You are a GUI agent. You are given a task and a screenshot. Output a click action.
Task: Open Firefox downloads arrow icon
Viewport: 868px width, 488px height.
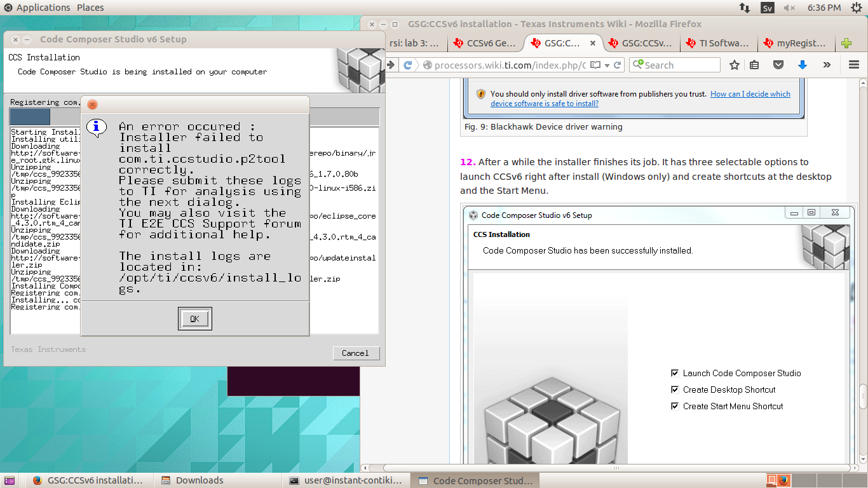pos(802,65)
